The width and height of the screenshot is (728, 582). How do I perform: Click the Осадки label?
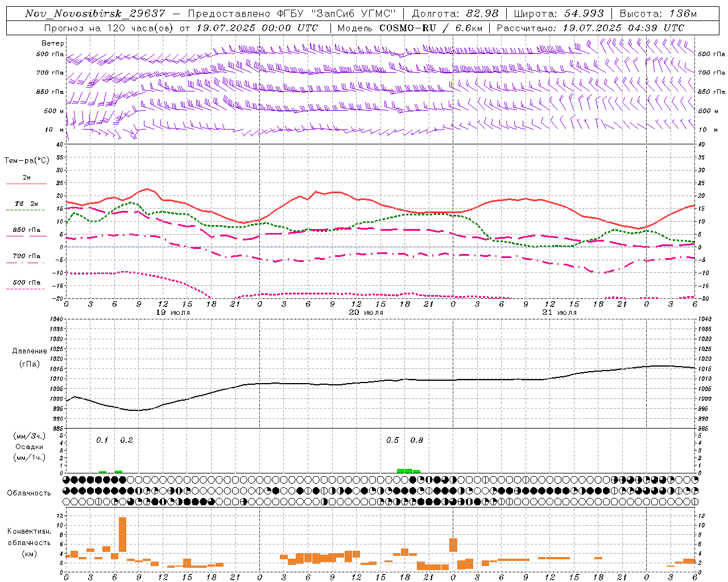tap(30, 447)
